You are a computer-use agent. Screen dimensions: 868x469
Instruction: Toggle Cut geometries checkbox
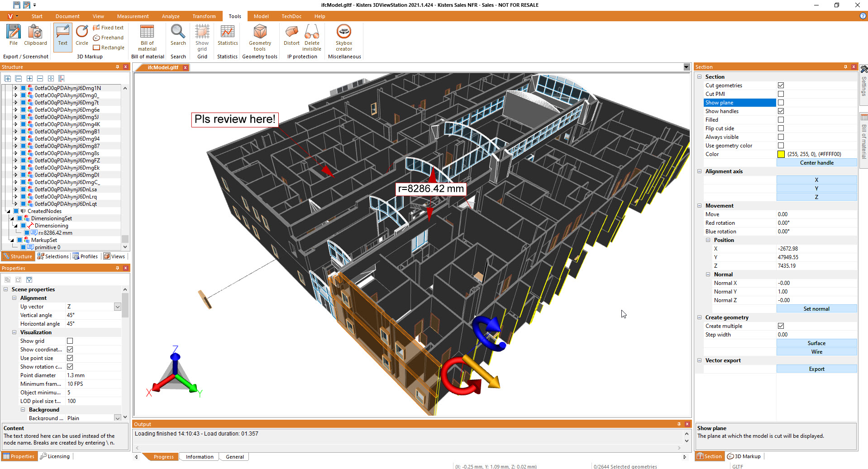click(781, 85)
